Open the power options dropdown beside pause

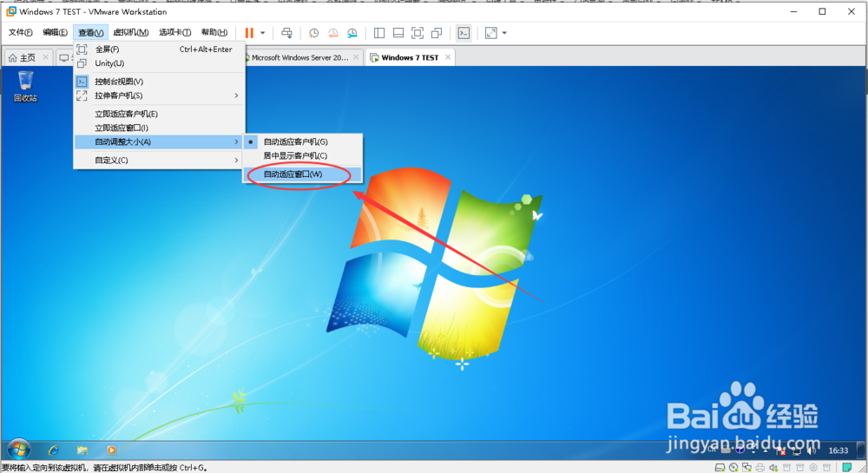pos(262,33)
